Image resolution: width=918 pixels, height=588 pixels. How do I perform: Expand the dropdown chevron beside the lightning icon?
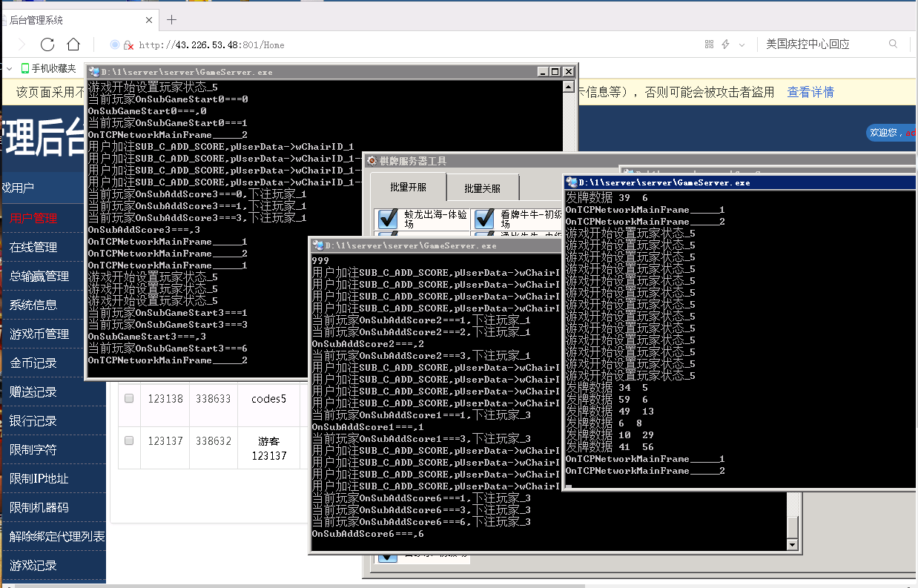(x=742, y=44)
